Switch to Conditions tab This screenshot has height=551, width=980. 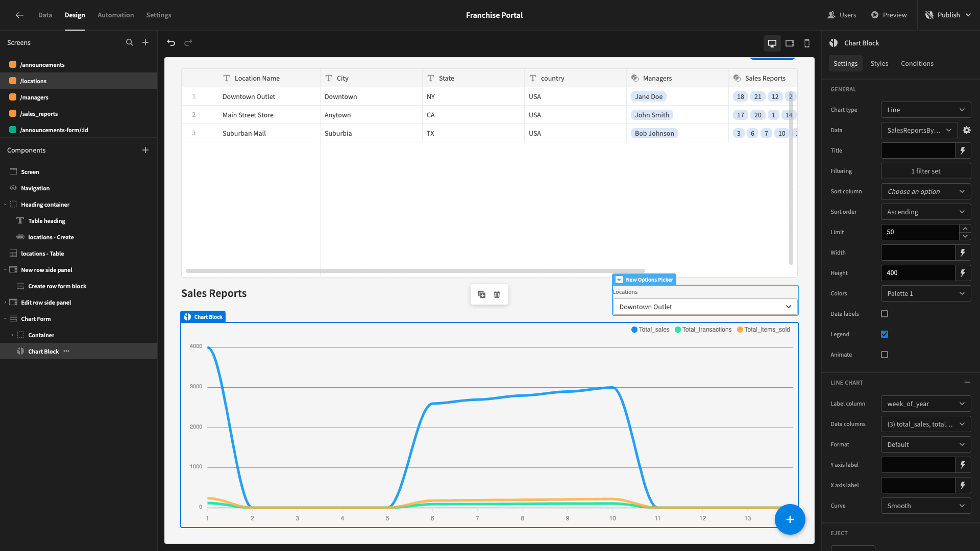917,63
